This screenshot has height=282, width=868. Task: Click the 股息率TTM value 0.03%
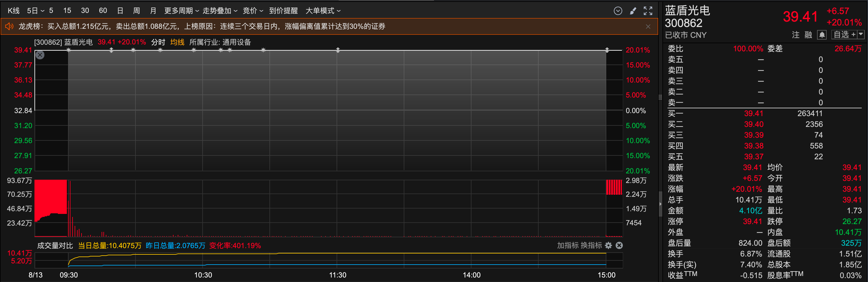click(x=851, y=275)
